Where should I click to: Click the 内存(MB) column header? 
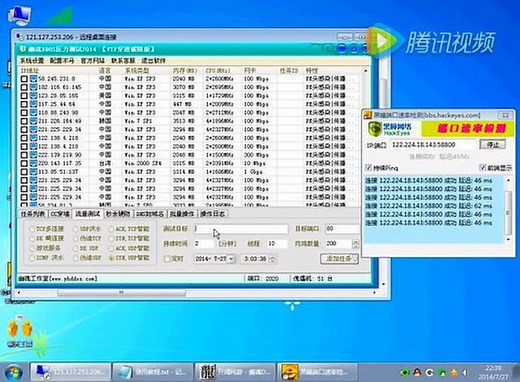185,71
